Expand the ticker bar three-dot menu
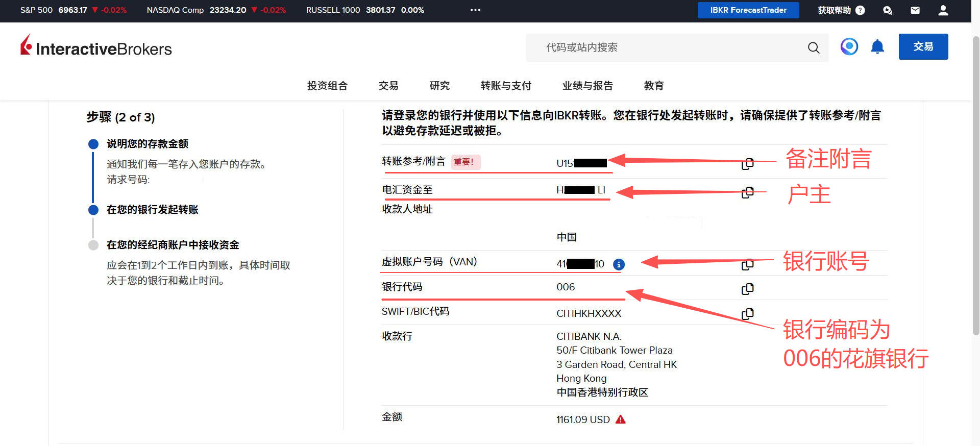 pos(475,10)
